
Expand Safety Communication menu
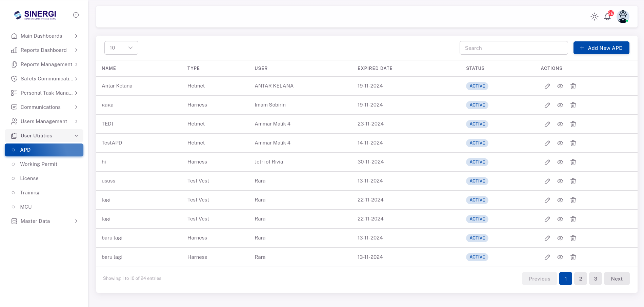pos(44,79)
